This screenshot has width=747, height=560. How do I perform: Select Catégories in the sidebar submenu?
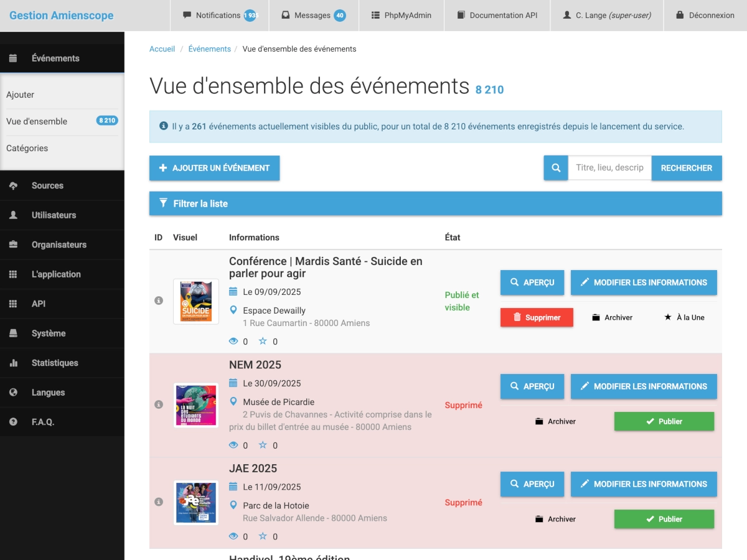[x=62, y=148]
